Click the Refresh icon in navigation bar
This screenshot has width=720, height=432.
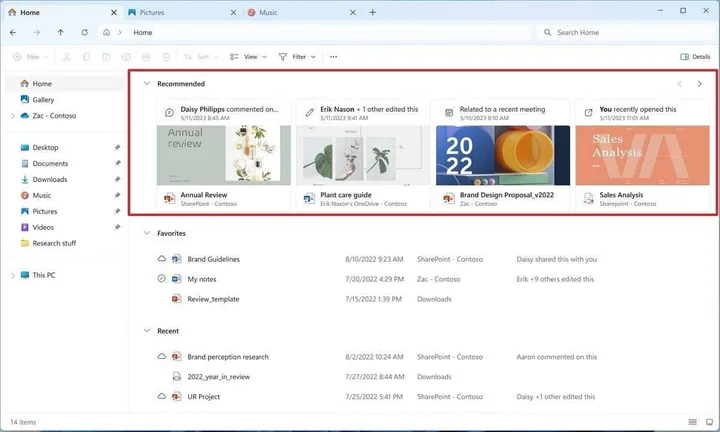(84, 32)
